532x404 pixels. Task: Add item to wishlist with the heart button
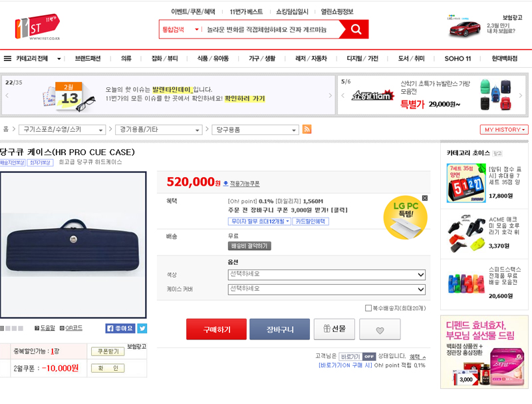[380, 329]
